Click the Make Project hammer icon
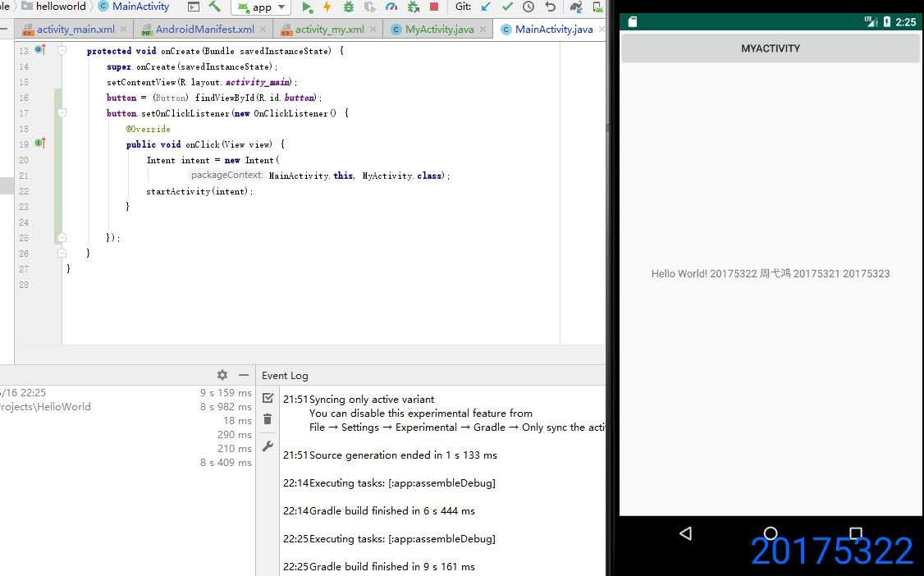924x576 pixels. pyautogui.click(x=214, y=7)
